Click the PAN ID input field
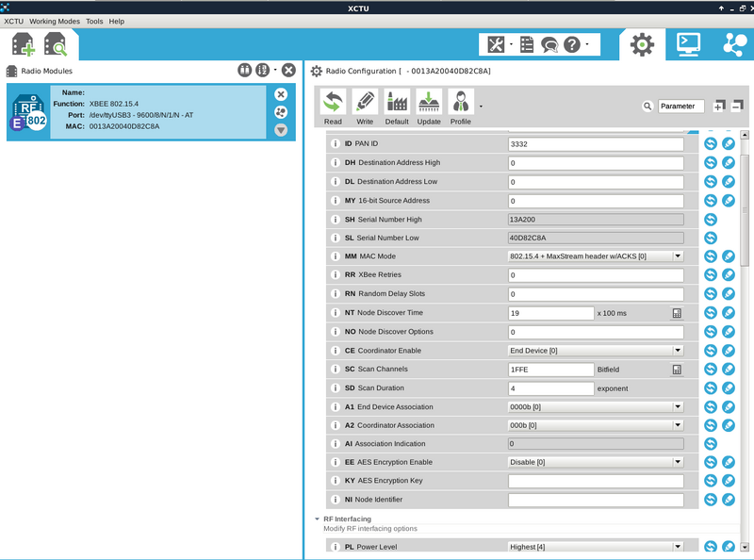Image resolution: width=754 pixels, height=560 pixels. tap(595, 144)
